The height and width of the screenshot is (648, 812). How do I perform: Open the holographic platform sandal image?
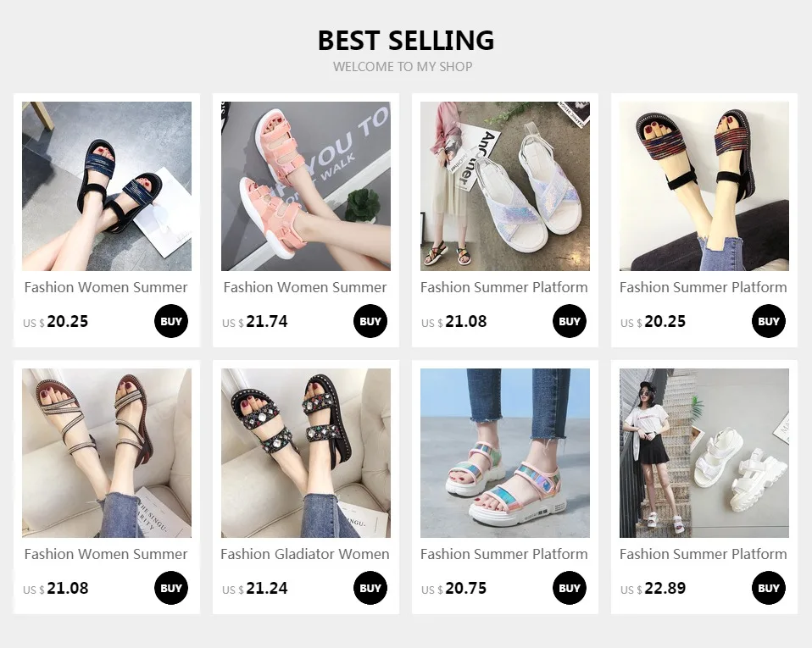505,453
